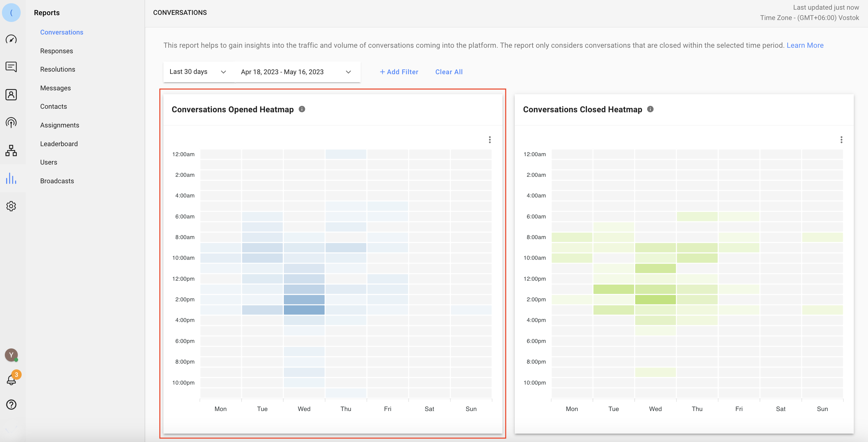Open the Closed Heatmap three-dot options menu

841,140
